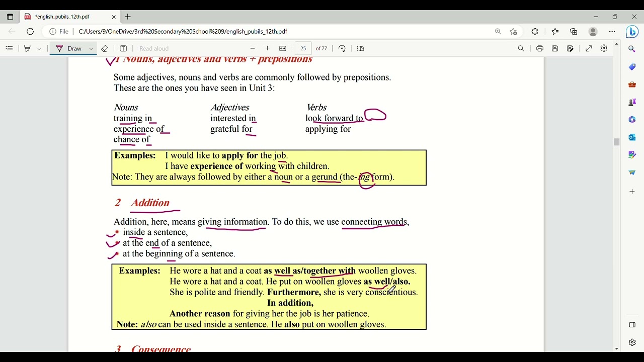Image resolution: width=644 pixels, height=362 pixels.
Task: Open the user profile avatar
Action: (593, 31)
